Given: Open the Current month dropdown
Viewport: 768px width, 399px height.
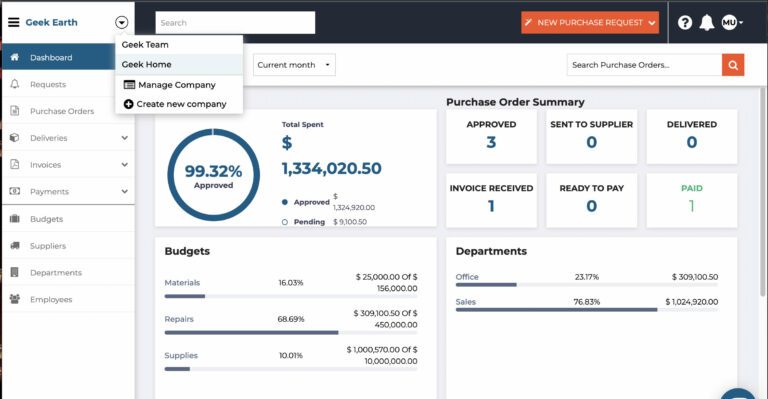Looking at the screenshot, I should pos(294,65).
